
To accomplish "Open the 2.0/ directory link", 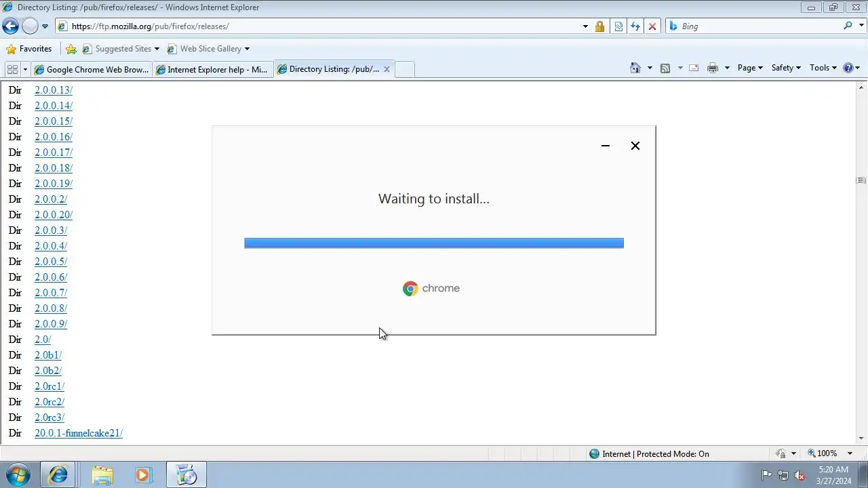I will (43, 340).
